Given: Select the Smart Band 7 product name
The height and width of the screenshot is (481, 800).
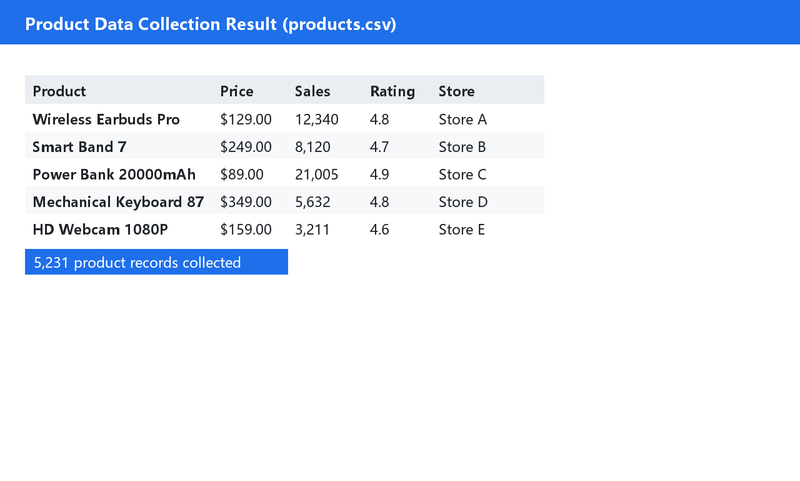Looking at the screenshot, I should point(80,147).
